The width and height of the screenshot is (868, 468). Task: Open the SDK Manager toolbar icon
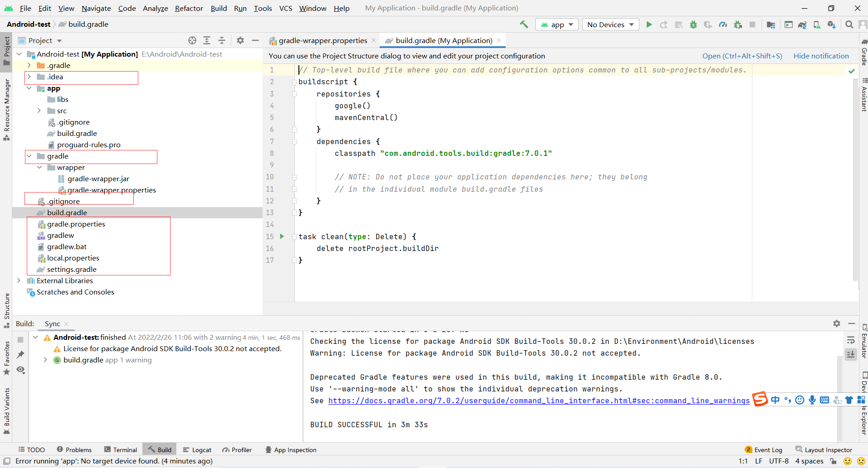[x=831, y=24]
